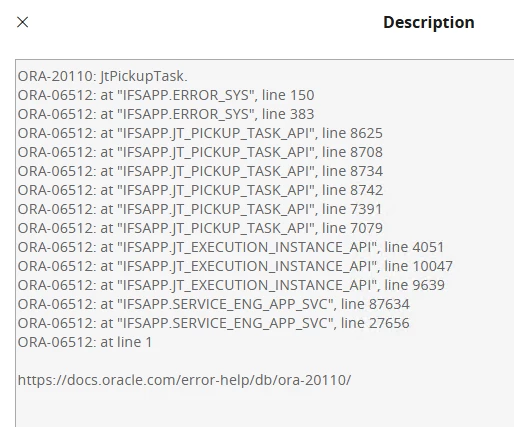Click the 'ORA-06512: at line 1' row
The width and height of the screenshot is (514, 427).
[x=85, y=342]
